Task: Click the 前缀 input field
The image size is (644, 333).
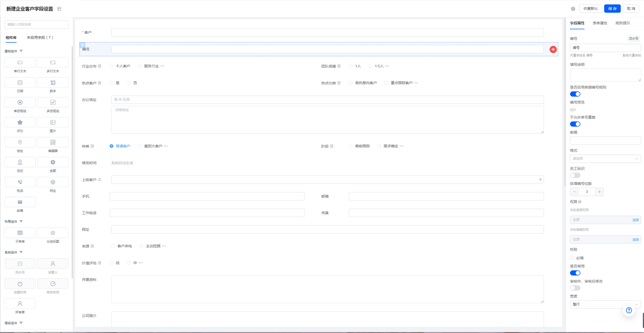Action: 605,141
